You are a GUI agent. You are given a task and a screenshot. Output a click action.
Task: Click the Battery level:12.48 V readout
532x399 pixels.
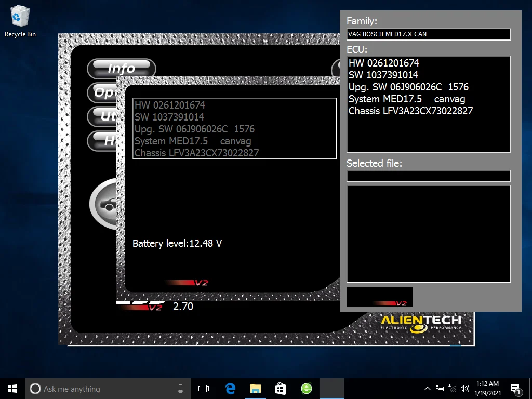pyautogui.click(x=177, y=243)
